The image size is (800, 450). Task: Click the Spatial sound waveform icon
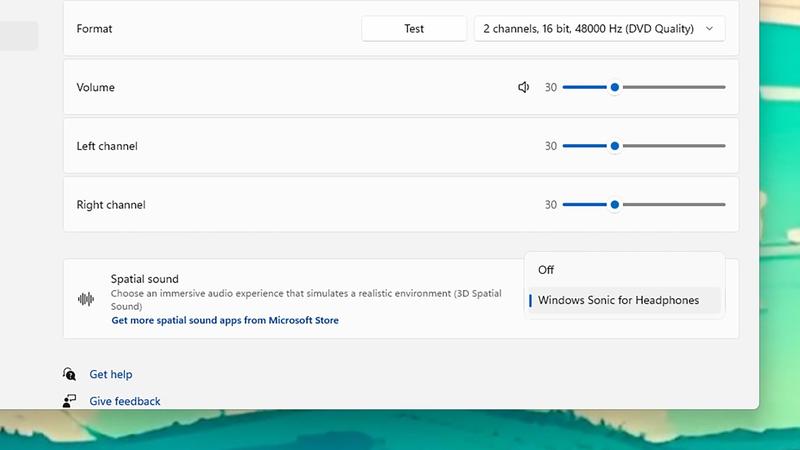86,299
